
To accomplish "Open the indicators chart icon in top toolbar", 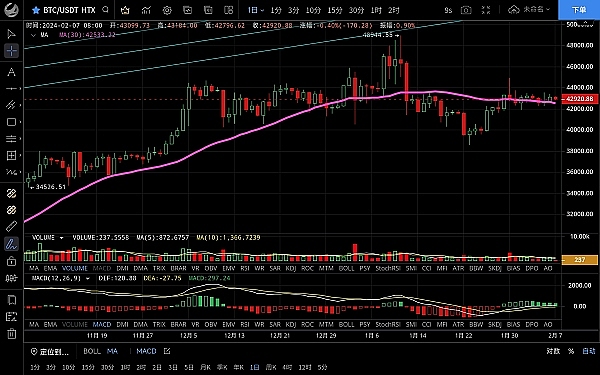I will click(146, 10).
